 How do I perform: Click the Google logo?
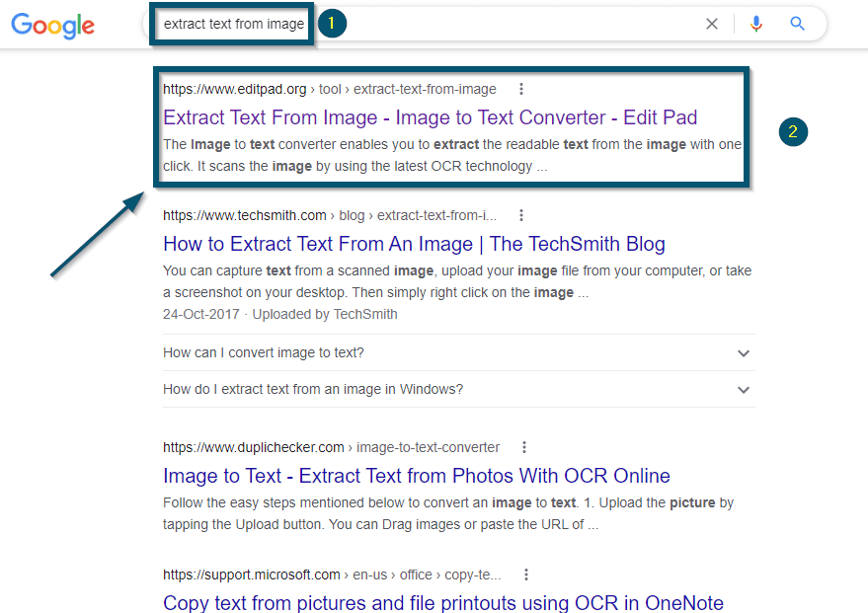52,25
